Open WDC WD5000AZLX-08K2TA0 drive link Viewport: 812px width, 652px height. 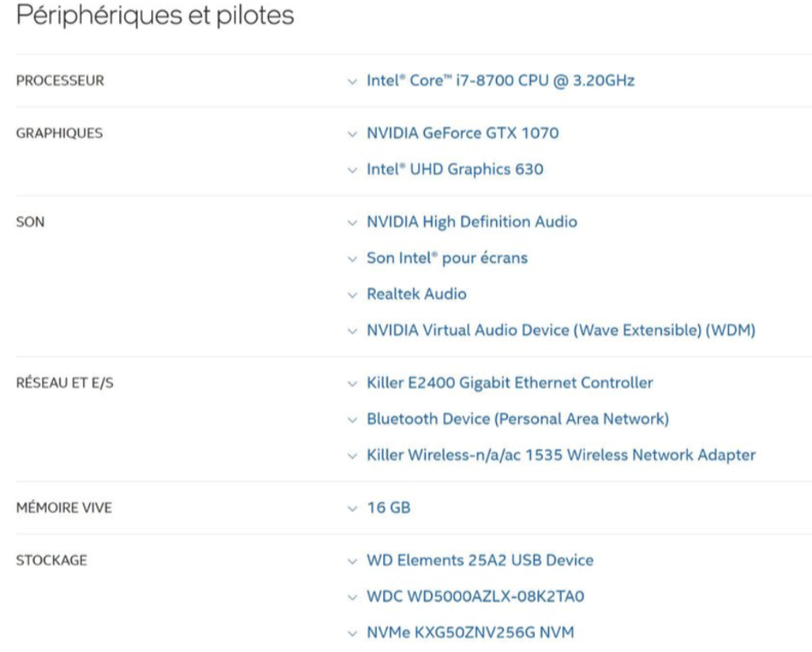point(475,597)
